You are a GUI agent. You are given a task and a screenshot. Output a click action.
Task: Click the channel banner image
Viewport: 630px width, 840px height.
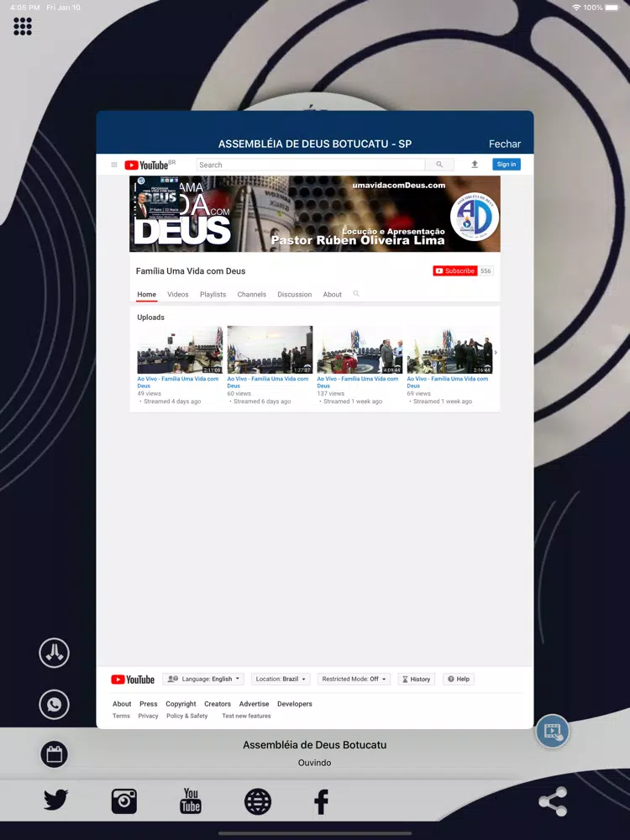[315, 213]
